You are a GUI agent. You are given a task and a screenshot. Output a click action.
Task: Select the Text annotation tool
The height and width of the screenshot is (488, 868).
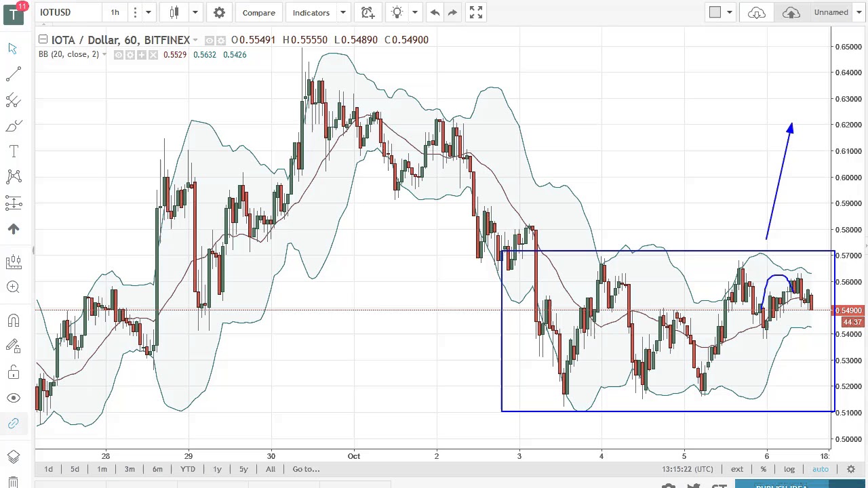click(x=13, y=151)
